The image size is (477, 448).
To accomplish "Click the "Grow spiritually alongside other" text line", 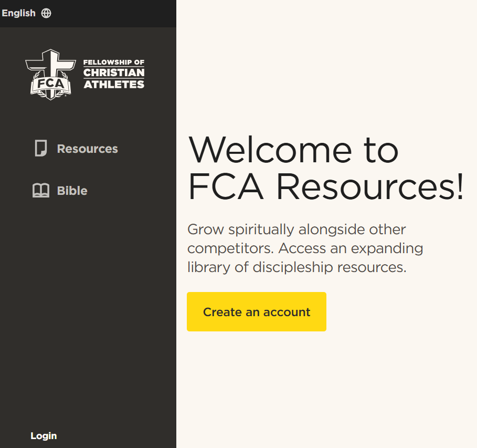I will tap(296, 230).
